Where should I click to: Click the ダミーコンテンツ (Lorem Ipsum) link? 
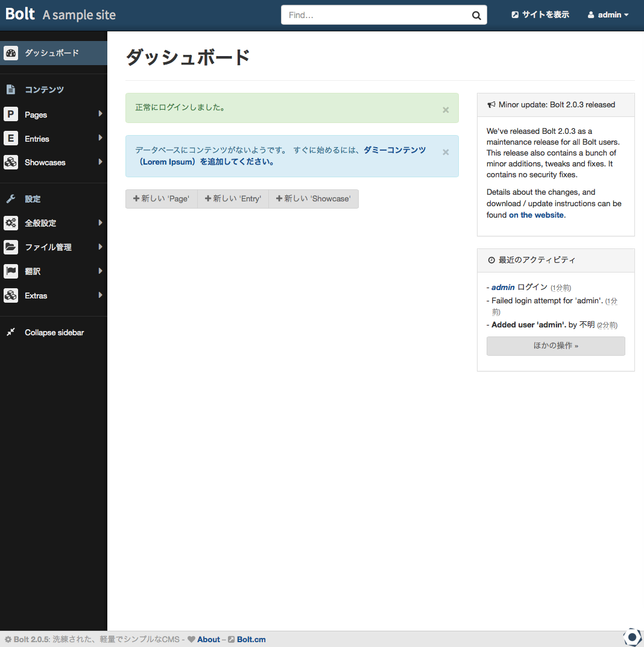(x=394, y=150)
